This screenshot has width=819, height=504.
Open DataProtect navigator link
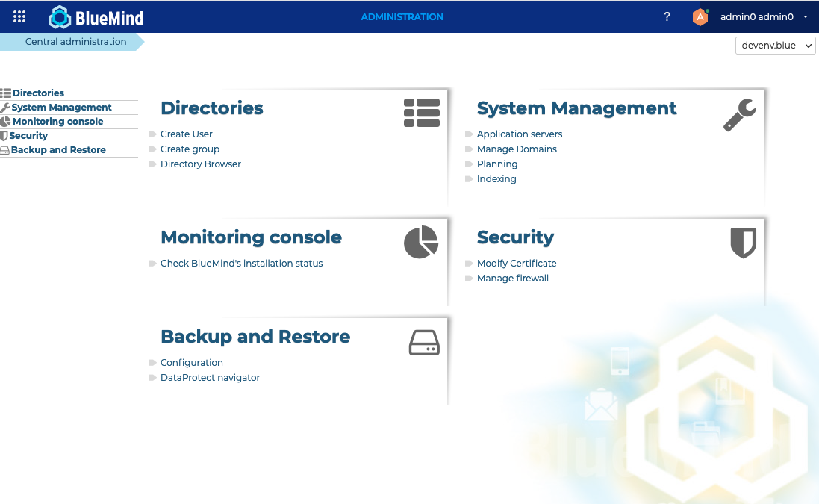tap(210, 378)
